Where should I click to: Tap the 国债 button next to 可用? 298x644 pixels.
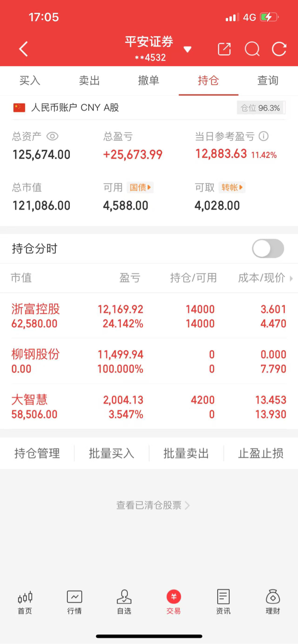point(140,188)
